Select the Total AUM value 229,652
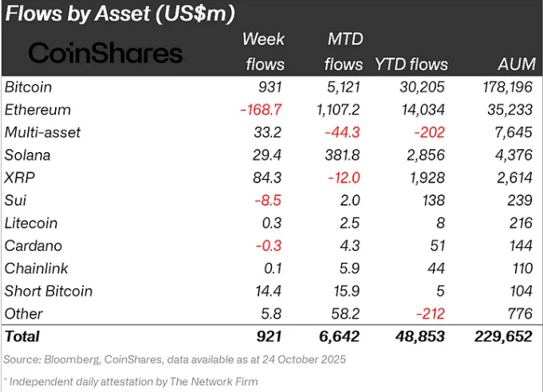543x392 pixels. coord(502,337)
